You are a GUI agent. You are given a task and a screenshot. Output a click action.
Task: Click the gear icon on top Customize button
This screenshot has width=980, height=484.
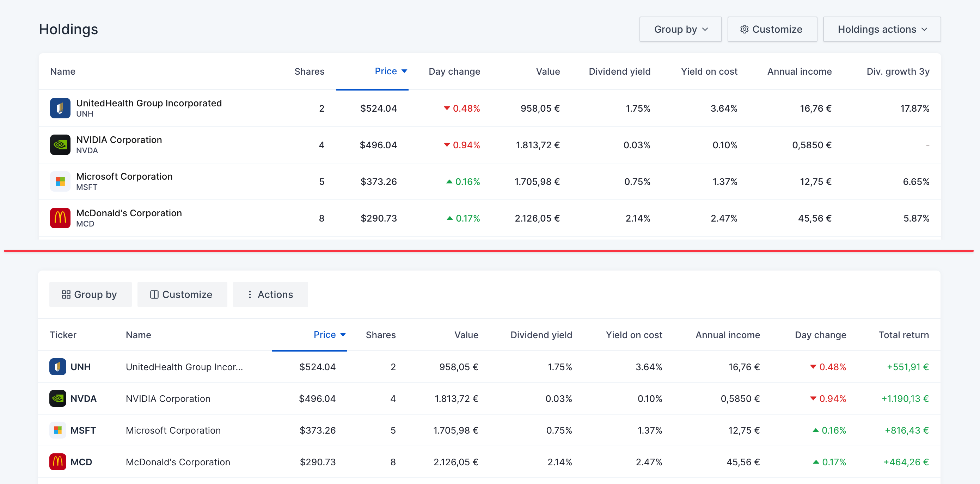click(744, 29)
